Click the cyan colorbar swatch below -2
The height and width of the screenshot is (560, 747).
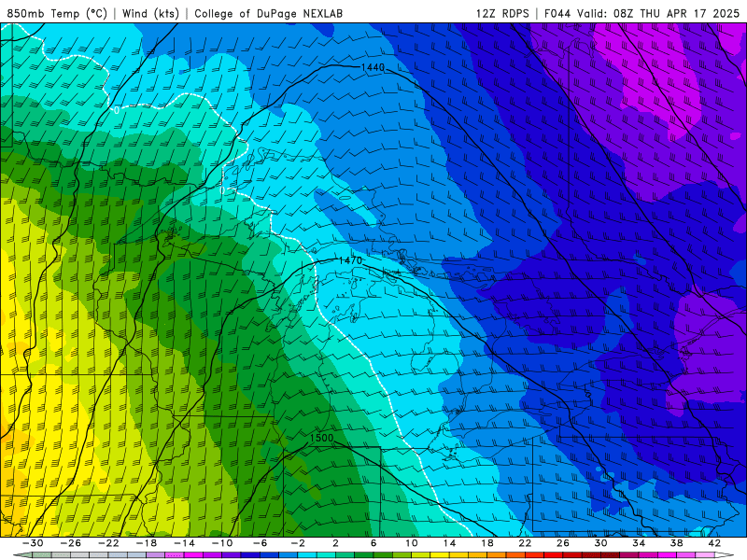307,555
